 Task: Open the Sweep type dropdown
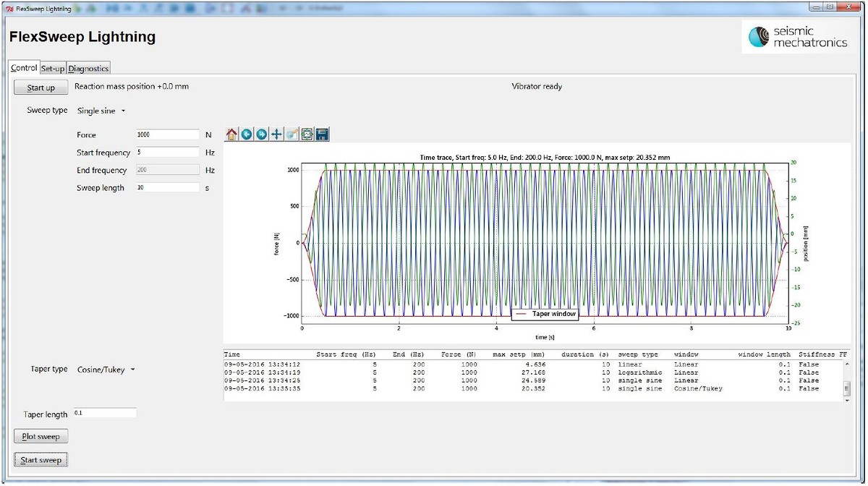(x=101, y=111)
